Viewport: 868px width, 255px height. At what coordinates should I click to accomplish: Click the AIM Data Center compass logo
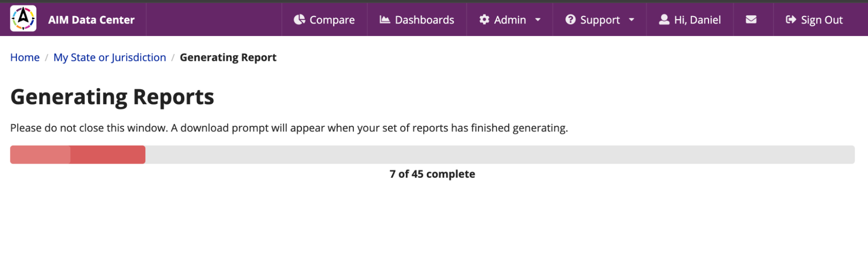pyautogui.click(x=23, y=18)
